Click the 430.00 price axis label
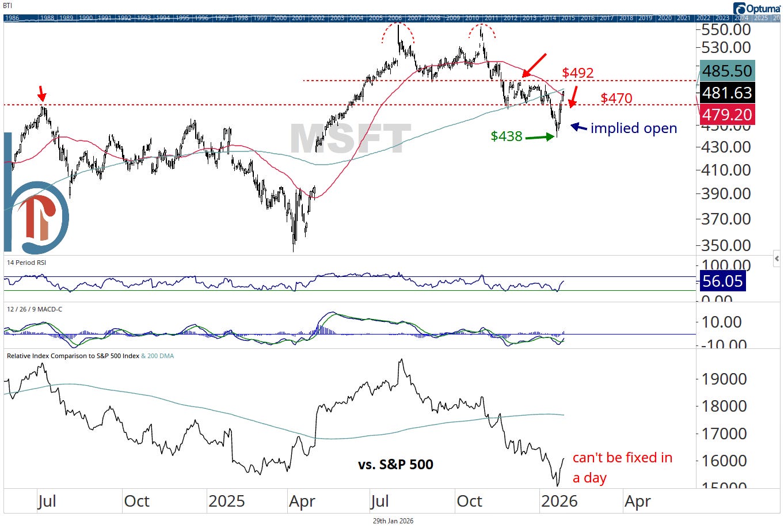This screenshot has height=532, width=784. (x=726, y=147)
